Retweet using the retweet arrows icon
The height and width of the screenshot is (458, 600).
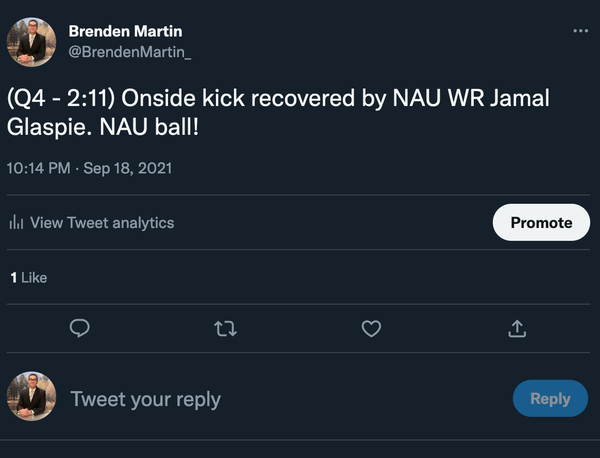226,328
